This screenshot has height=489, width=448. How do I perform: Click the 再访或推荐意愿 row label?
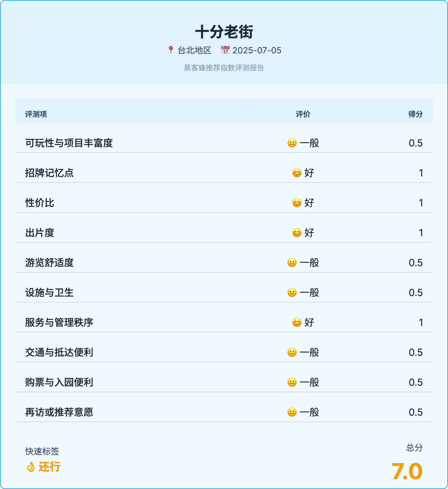click(59, 412)
